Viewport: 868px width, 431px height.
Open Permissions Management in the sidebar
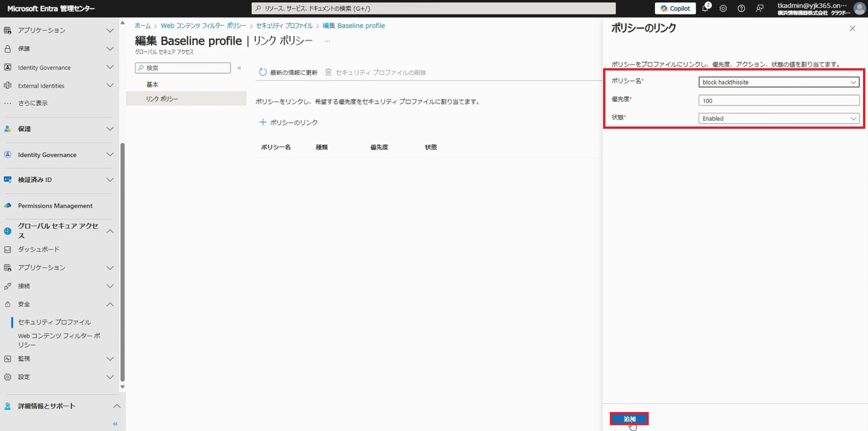(x=55, y=206)
